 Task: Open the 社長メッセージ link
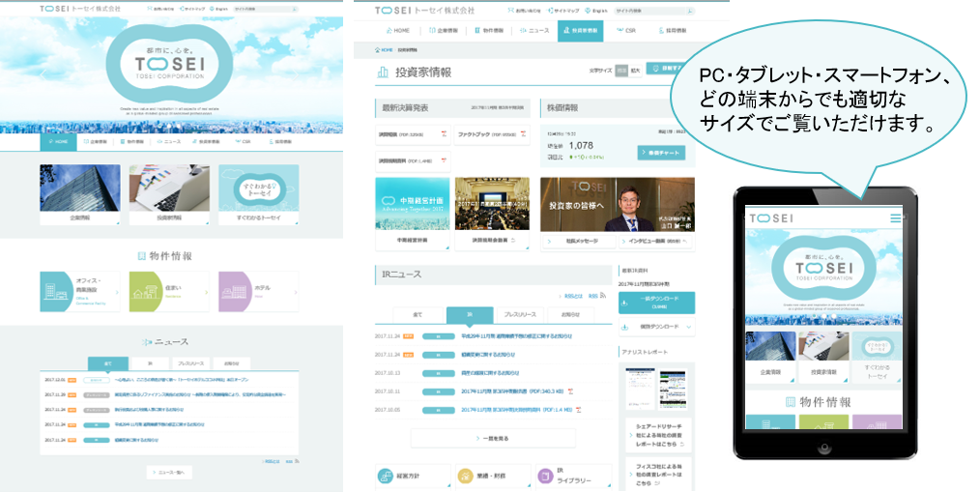(578, 242)
